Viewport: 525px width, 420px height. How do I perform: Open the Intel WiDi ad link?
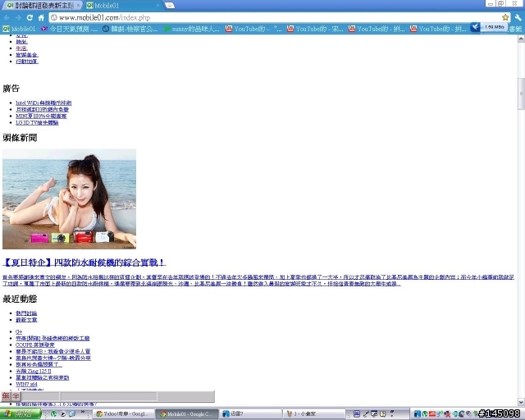click(43, 103)
